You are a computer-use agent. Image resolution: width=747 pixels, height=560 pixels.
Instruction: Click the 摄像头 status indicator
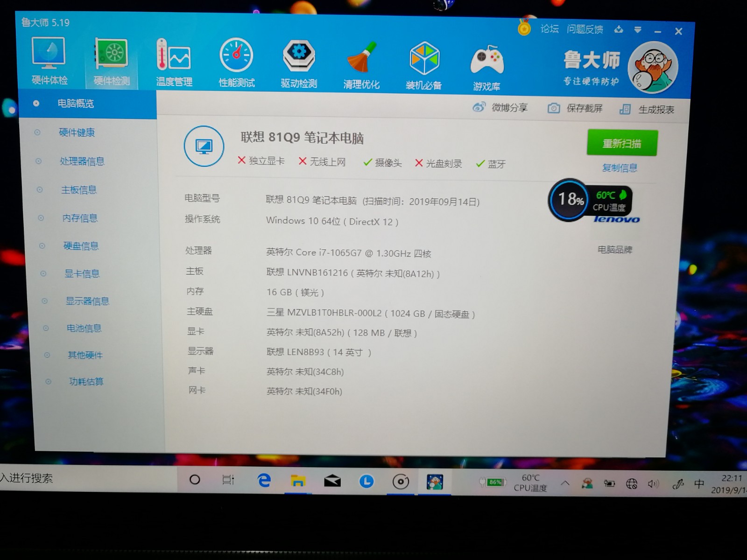[x=382, y=162]
